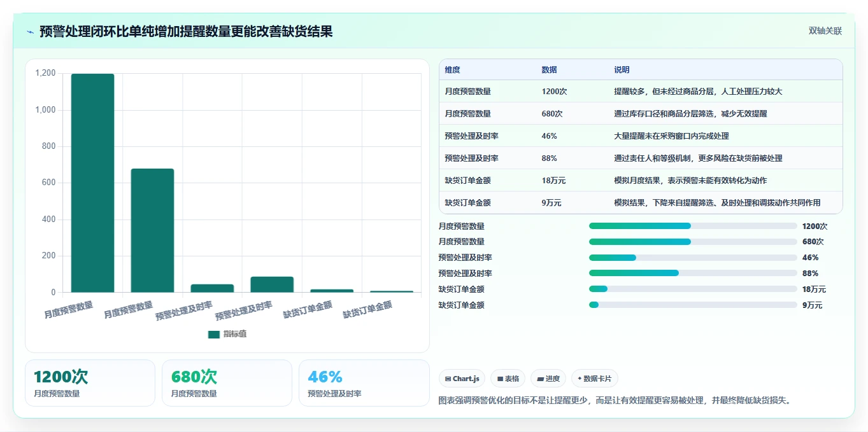Click table cell 1200次 in 数据 column

(554, 92)
